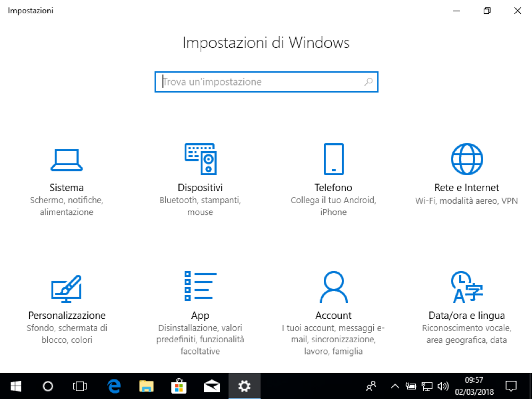The image size is (532, 399).
Task: Click the Dispositivi heading text
Action: click(200, 187)
